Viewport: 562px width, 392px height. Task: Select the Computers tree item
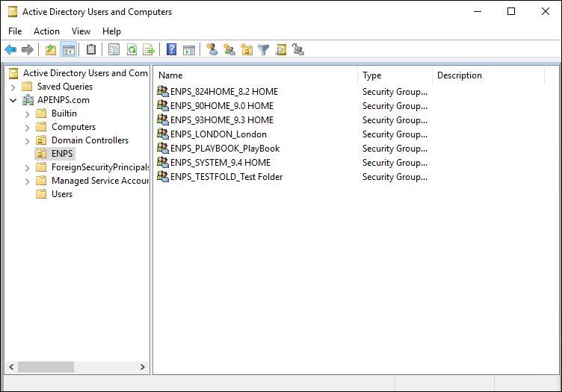(73, 127)
